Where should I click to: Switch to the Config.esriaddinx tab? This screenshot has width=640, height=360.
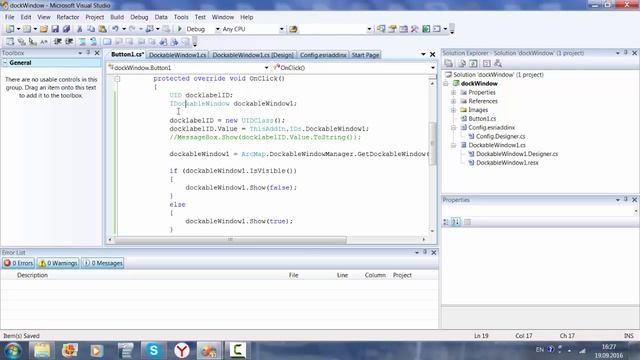pyautogui.click(x=323, y=55)
